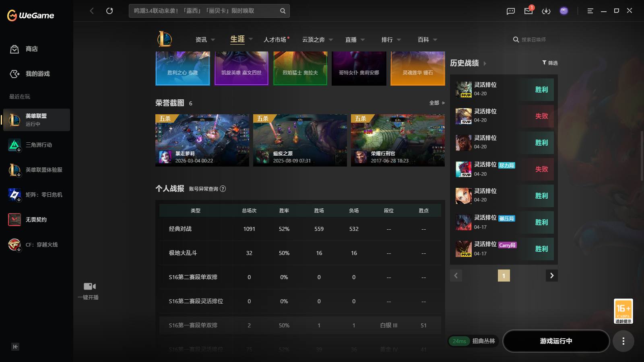644x362 pixels.
Task: Click the S16第二赛段灵活排位 row
Action: [300, 301]
